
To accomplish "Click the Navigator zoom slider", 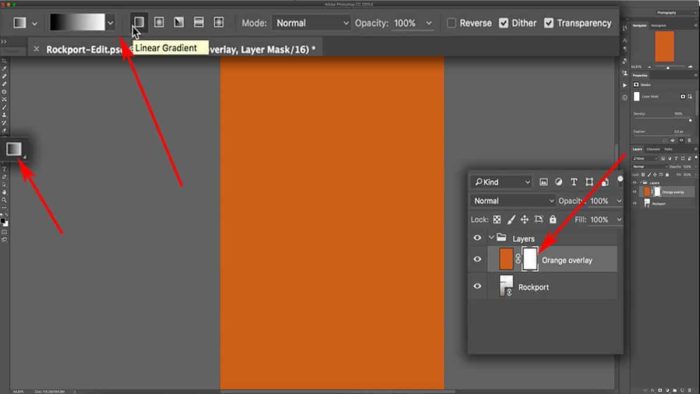I will click(x=668, y=67).
